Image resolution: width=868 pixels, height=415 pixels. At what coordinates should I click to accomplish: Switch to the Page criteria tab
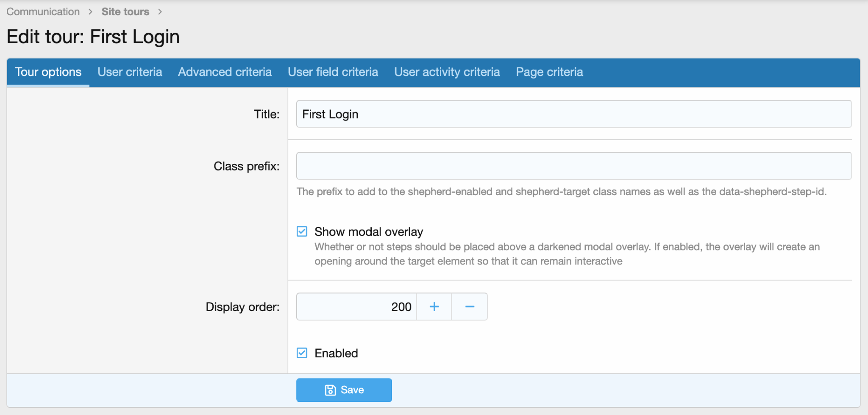[x=549, y=72]
